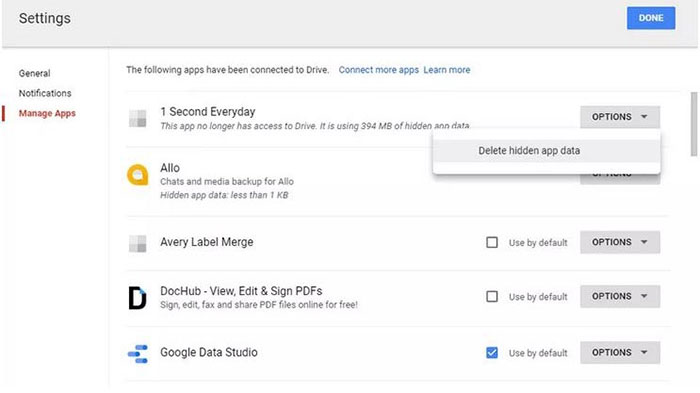The image size is (700, 393).
Task: Open the Notifications settings tab
Action: coord(45,93)
